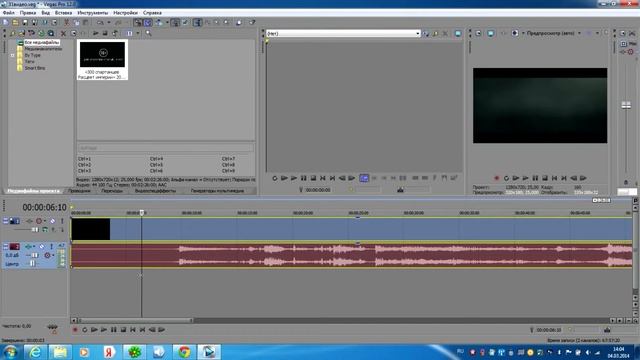Image resolution: width=640 pixels, height=360 pixels.
Task: Click the Undo arrow icon
Action: 100,22
